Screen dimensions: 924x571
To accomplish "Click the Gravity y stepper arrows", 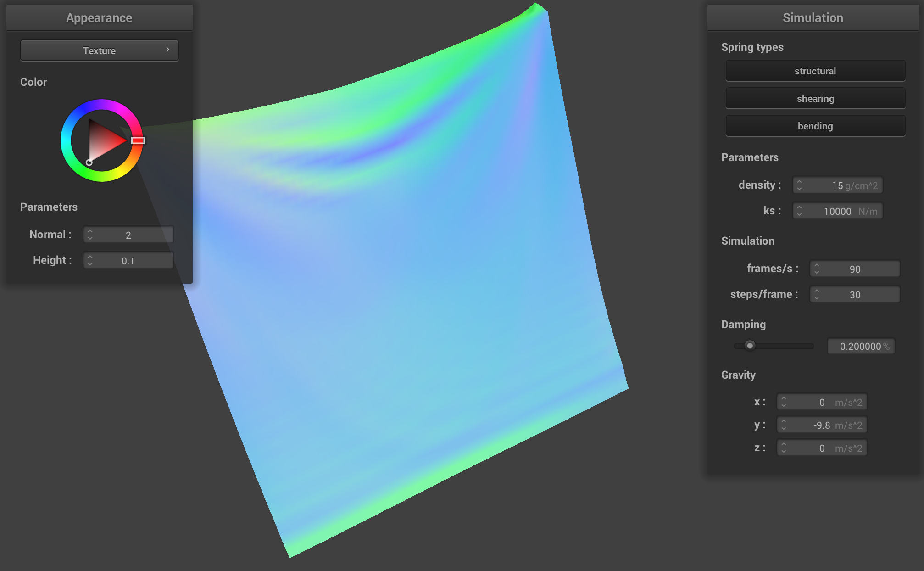I will pyautogui.click(x=784, y=425).
